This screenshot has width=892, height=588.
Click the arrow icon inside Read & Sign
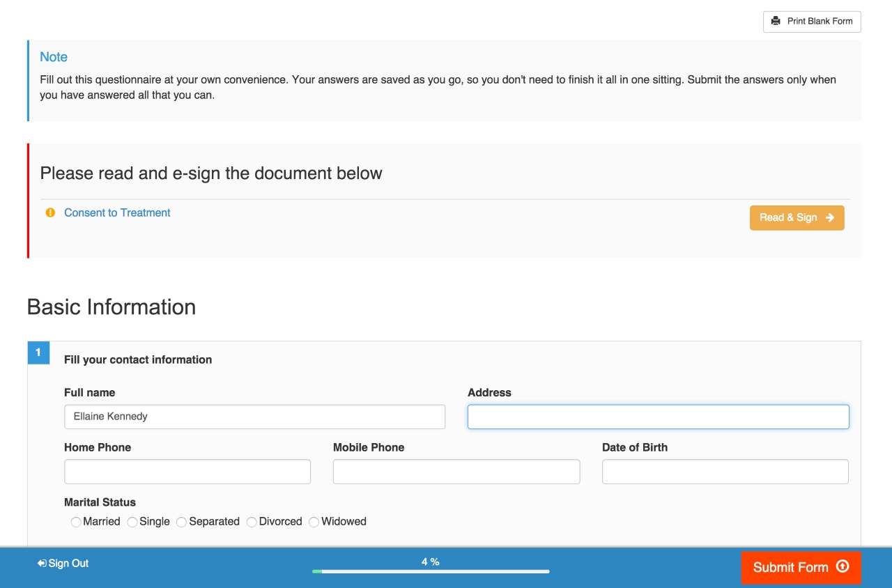click(829, 217)
